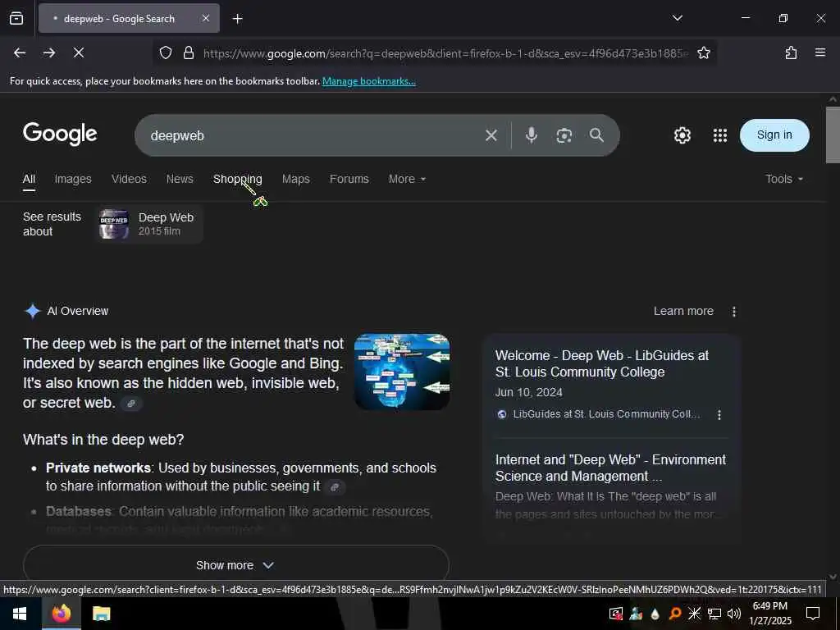Open the Windows notification center
The image size is (840, 630).
(813, 614)
